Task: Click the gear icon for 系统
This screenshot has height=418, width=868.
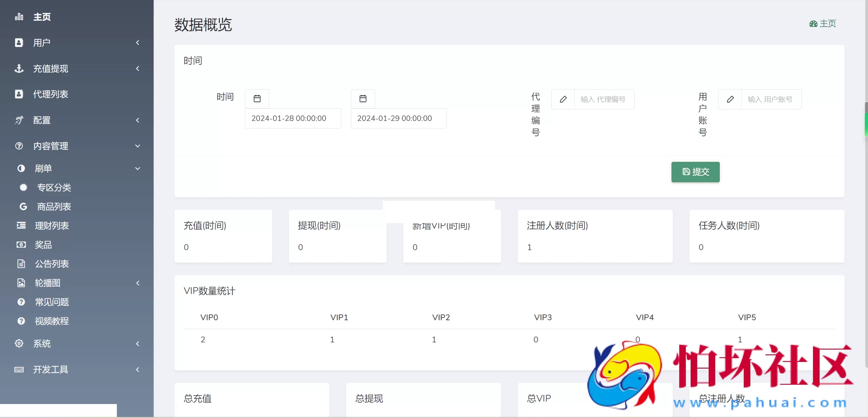Action: (19, 343)
